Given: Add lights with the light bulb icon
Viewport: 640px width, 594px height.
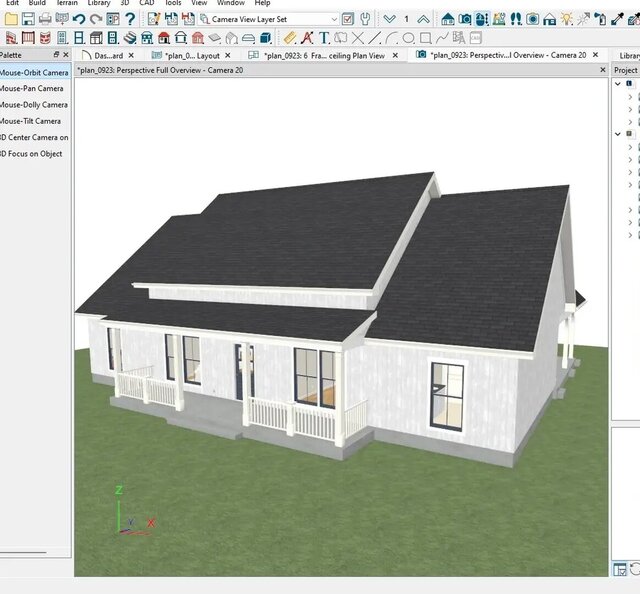Looking at the screenshot, I should [x=567, y=19].
